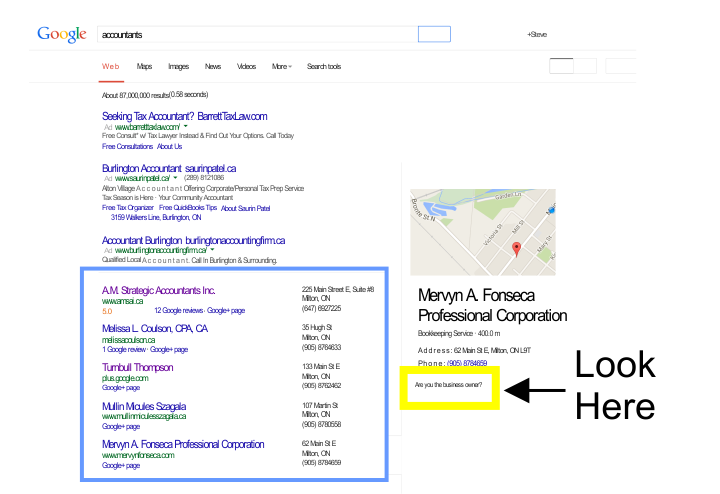Open About Saurin Patel sitelink

[x=245, y=208]
